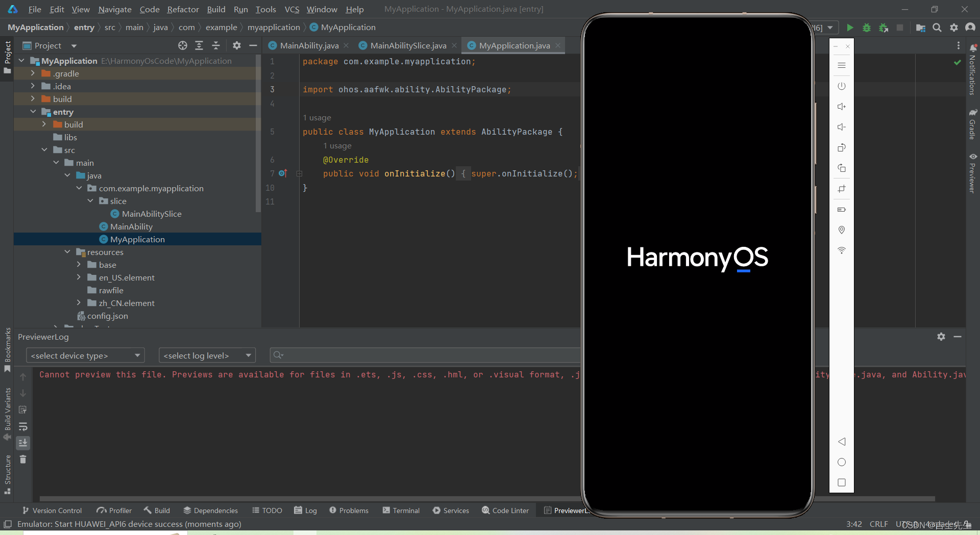The width and height of the screenshot is (980, 535).
Task: Switch to the MainAbility.java tab
Action: pos(309,45)
